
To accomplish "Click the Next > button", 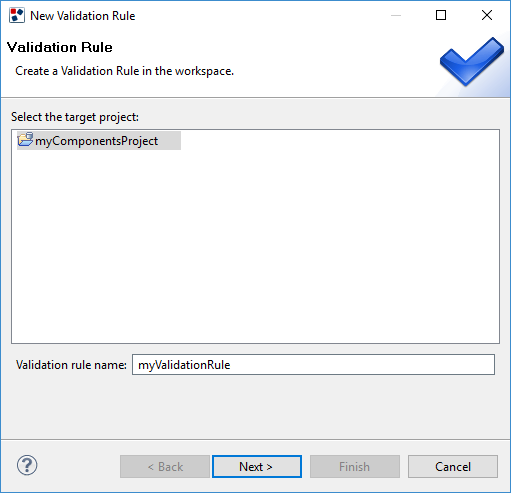I will click(257, 466).
